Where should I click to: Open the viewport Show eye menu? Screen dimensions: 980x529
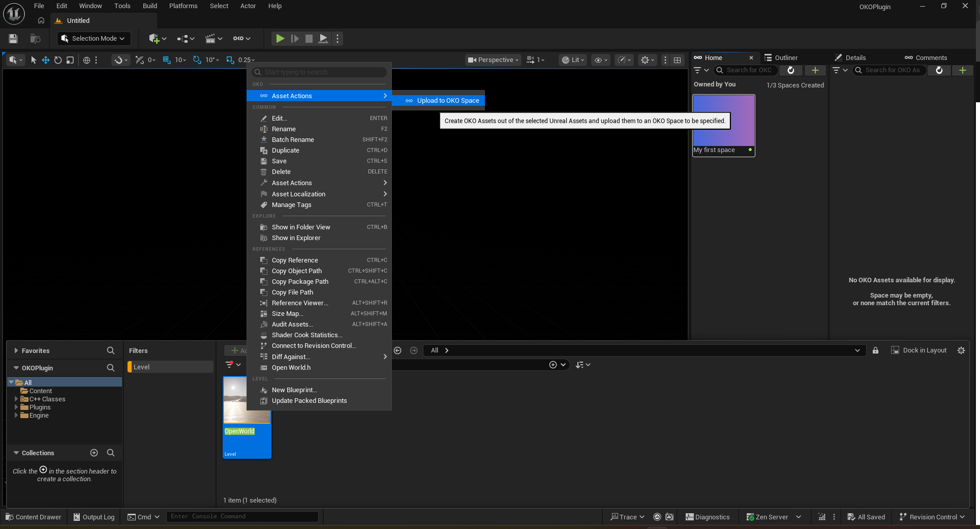point(601,60)
